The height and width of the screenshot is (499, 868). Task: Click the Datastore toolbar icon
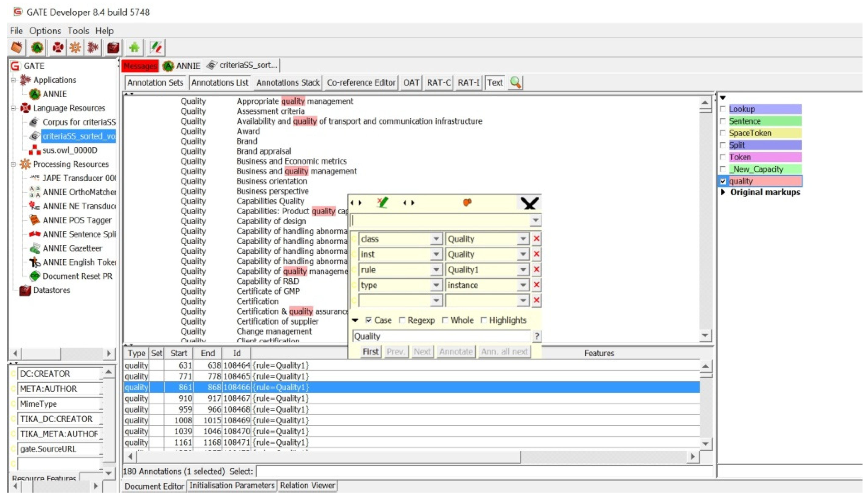(x=113, y=47)
